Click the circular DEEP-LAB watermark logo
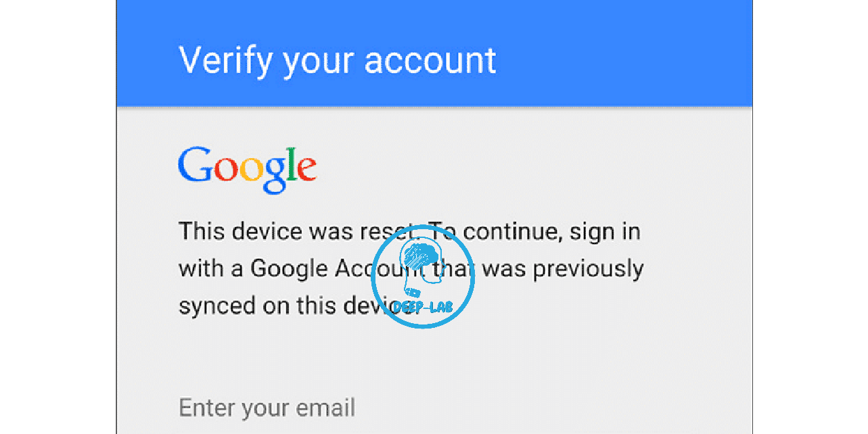 pos(424,276)
